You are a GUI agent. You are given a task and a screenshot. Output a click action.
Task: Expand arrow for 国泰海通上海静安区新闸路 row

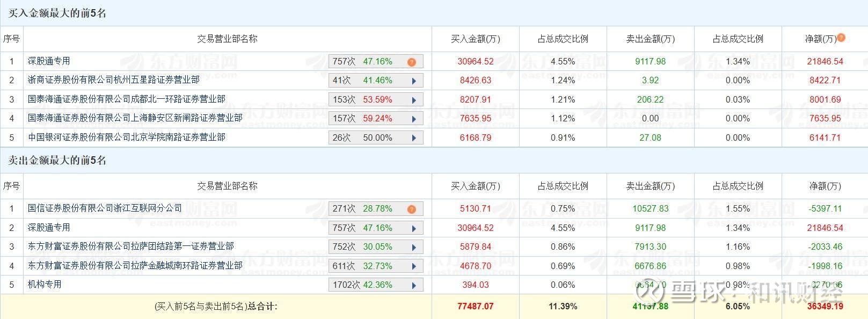(414, 119)
